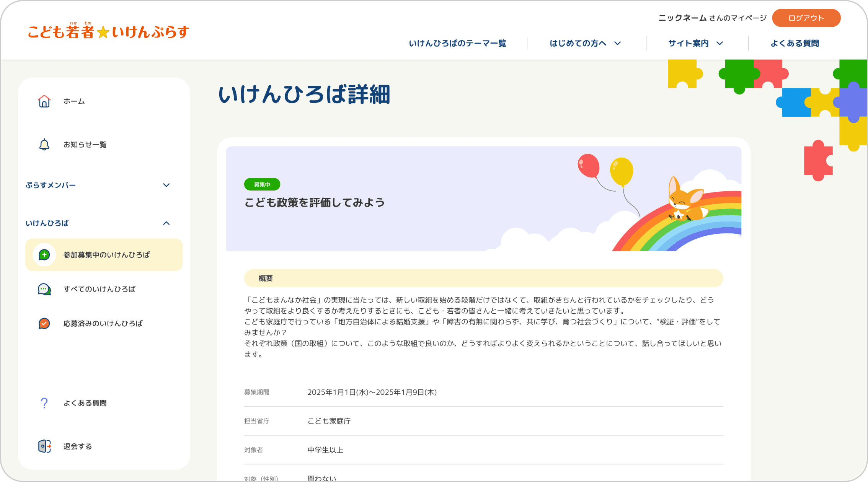
Task: Click the question mark icon next to よくある質問
Action: pyautogui.click(x=44, y=403)
